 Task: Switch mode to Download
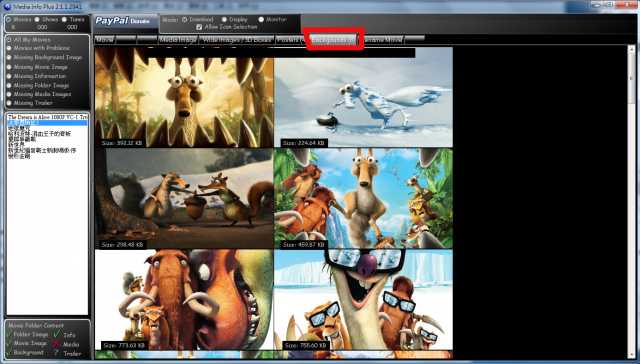click(184, 19)
